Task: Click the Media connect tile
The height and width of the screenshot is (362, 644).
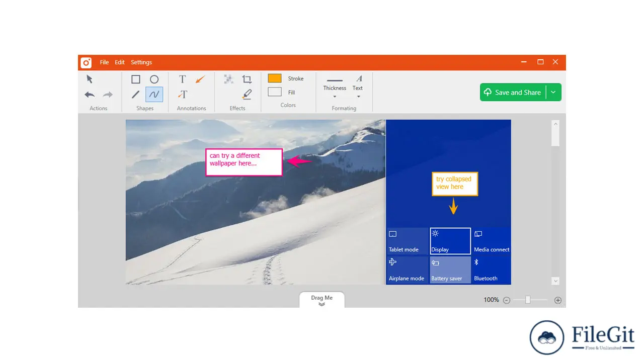Action: point(492,241)
